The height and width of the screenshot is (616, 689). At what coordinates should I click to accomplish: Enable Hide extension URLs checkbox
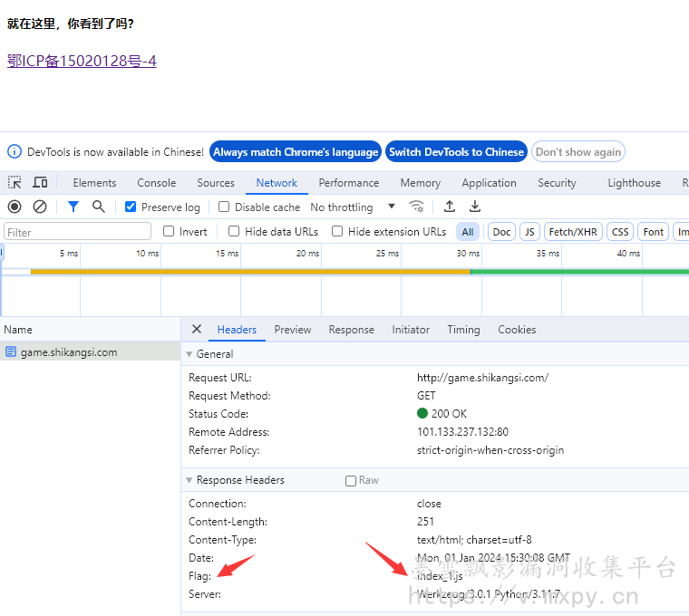pos(337,231)
